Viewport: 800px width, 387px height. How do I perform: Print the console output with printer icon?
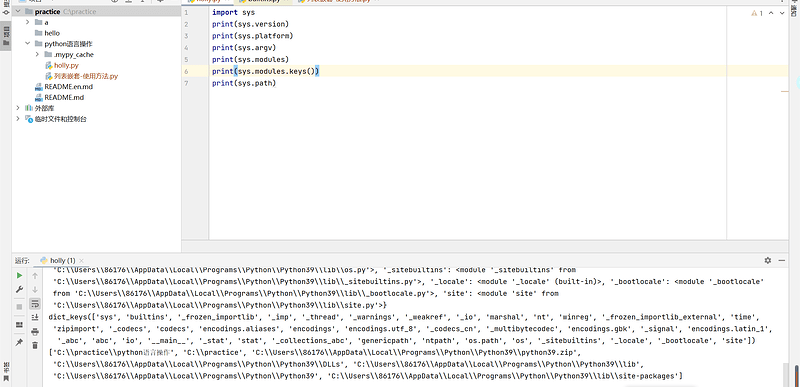coord(35,331)
